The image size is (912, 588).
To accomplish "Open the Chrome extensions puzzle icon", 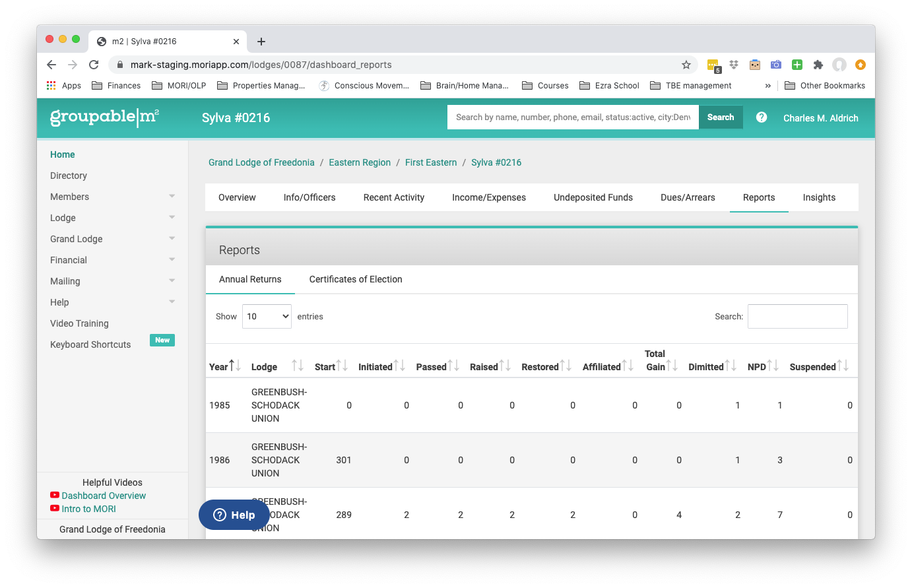I will click(818, 65).
